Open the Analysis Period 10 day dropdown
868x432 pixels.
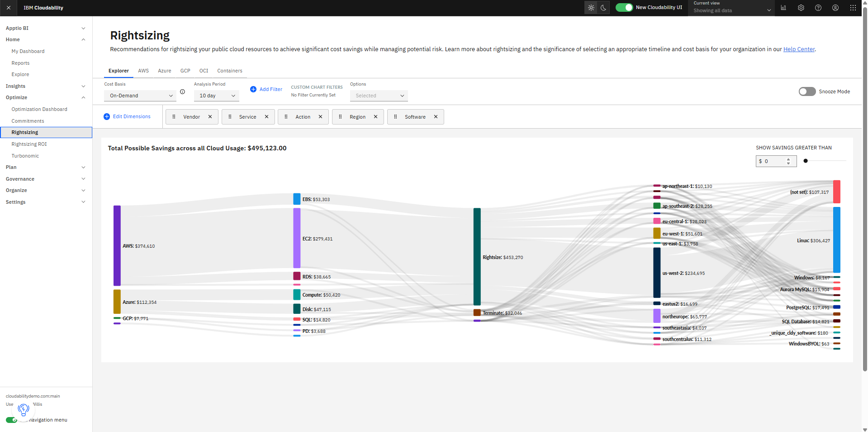pyautogui.click(x=217, y=96)
